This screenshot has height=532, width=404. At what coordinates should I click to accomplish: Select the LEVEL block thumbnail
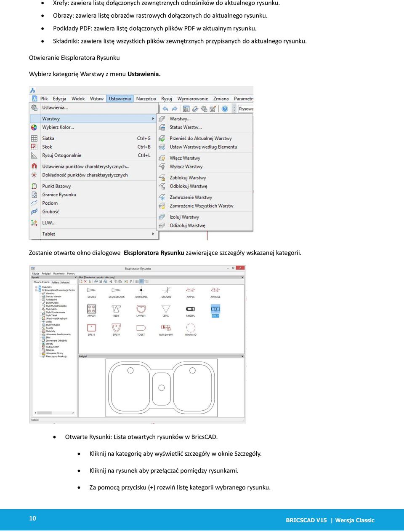[x=166, y=311]
